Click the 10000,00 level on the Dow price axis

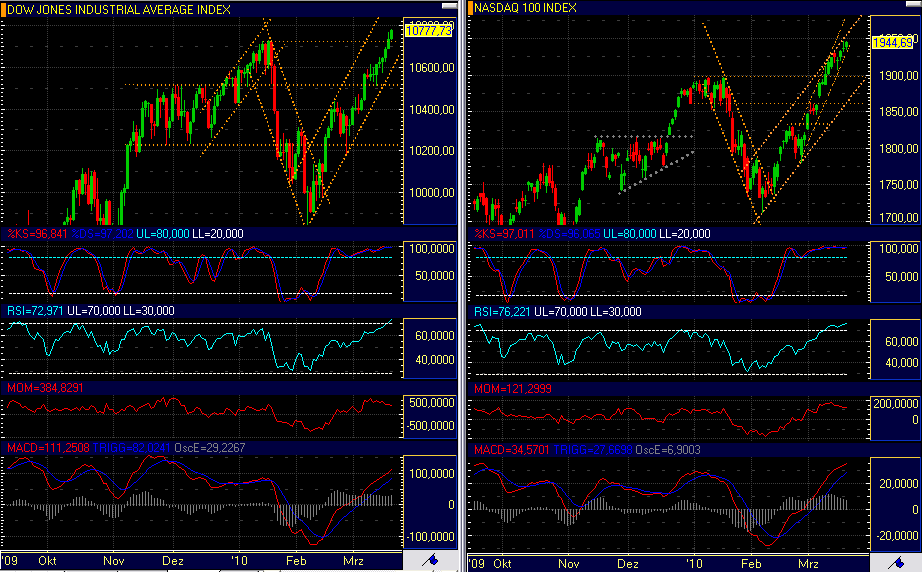click(x=432, y=193)
